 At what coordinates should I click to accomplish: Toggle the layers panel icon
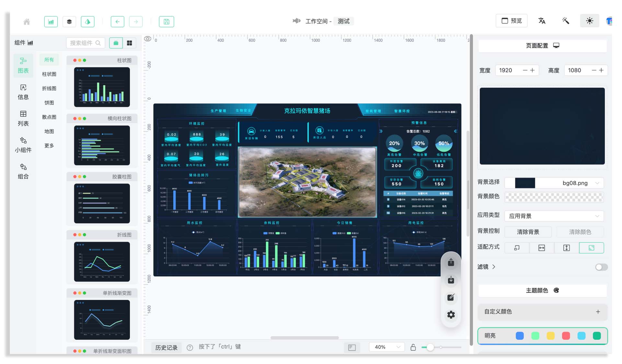[69, 21]
